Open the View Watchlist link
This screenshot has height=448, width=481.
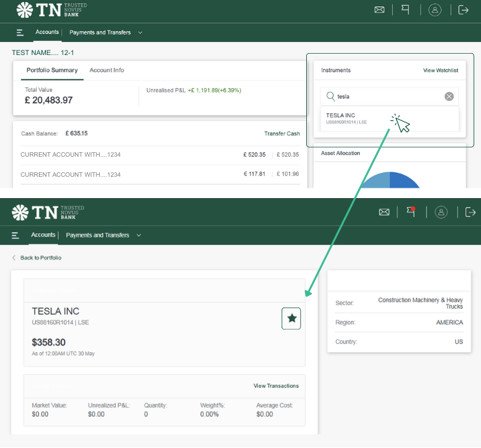(x=440, y=70)
